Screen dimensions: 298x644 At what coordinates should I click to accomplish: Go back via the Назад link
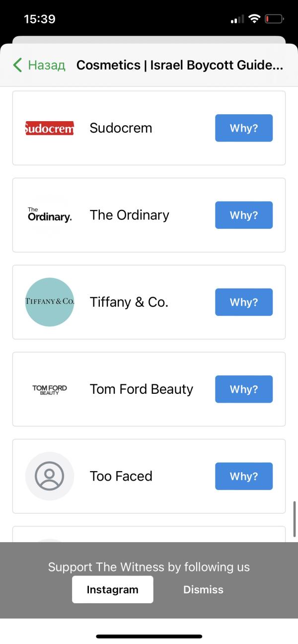[46, 65]
